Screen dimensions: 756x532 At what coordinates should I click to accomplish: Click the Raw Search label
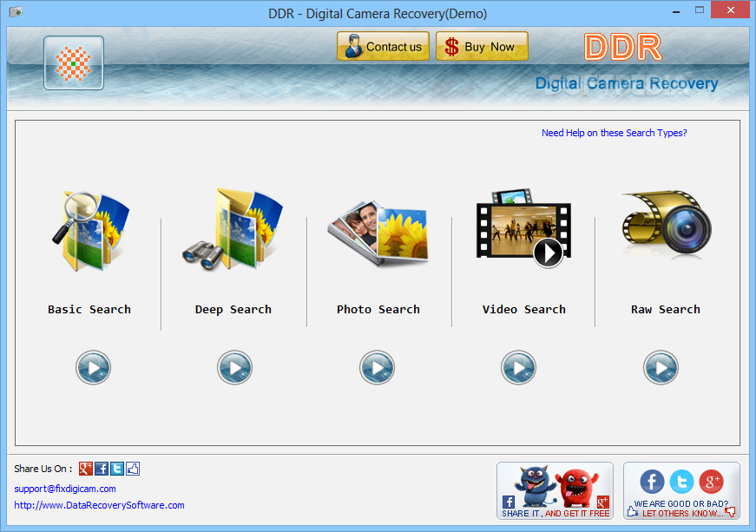[x=666, y=309]
